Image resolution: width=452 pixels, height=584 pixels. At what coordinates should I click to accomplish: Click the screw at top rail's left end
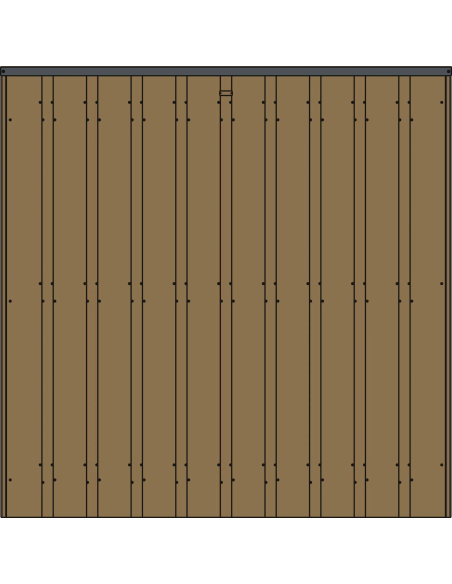(x=3, y=71)
